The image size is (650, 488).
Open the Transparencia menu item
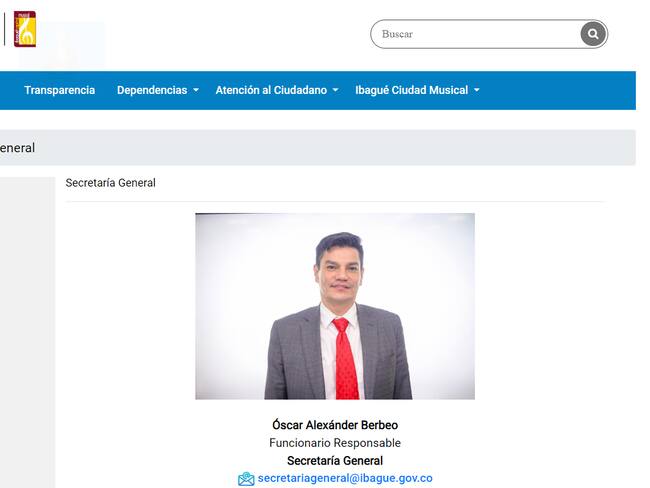(60, 90)
